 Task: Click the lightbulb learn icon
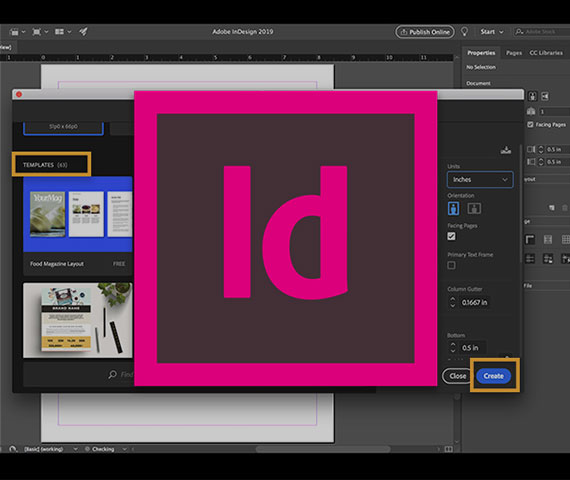coord(464,32)
